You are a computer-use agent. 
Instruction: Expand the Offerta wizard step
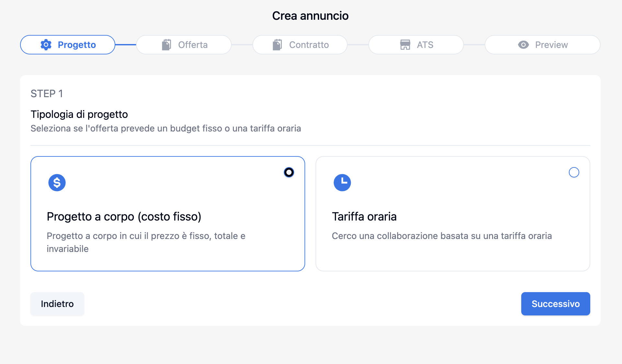pos(184,45)
